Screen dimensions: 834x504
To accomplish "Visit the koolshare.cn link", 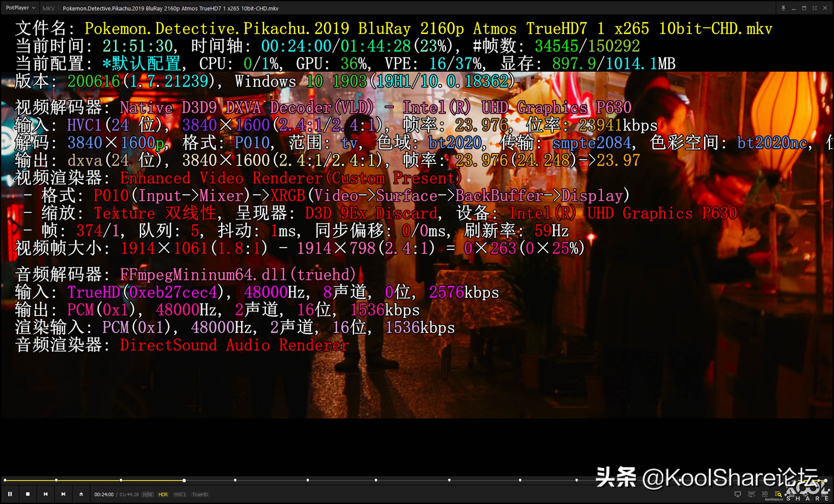I will [x=774, y=499].
